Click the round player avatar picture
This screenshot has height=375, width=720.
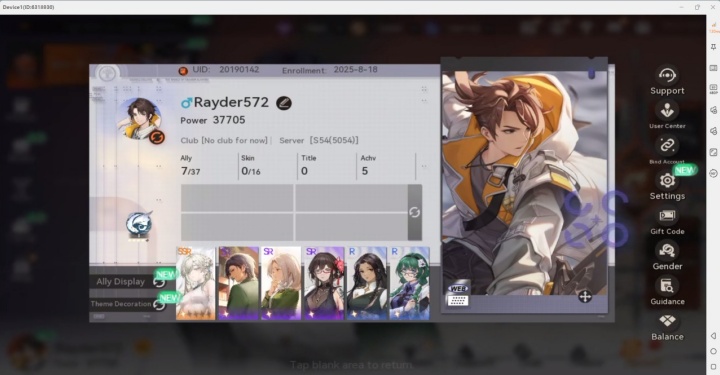[140, 118]
